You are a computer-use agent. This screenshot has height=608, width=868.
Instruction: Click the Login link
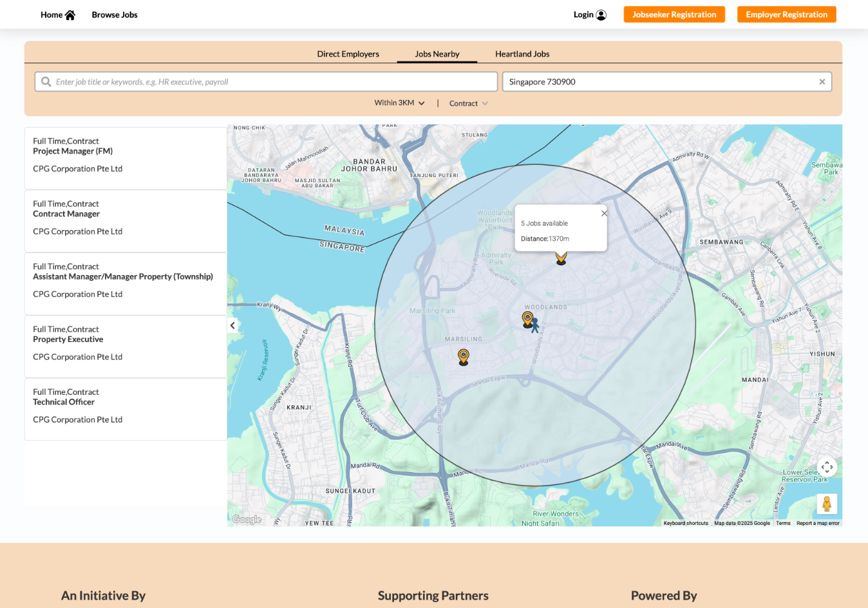tap(590, 15)
